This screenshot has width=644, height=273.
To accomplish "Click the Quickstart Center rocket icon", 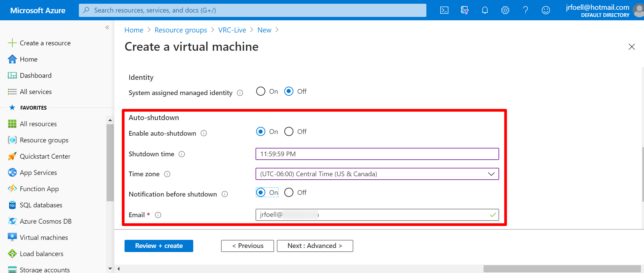I will [x=12, y=156].
